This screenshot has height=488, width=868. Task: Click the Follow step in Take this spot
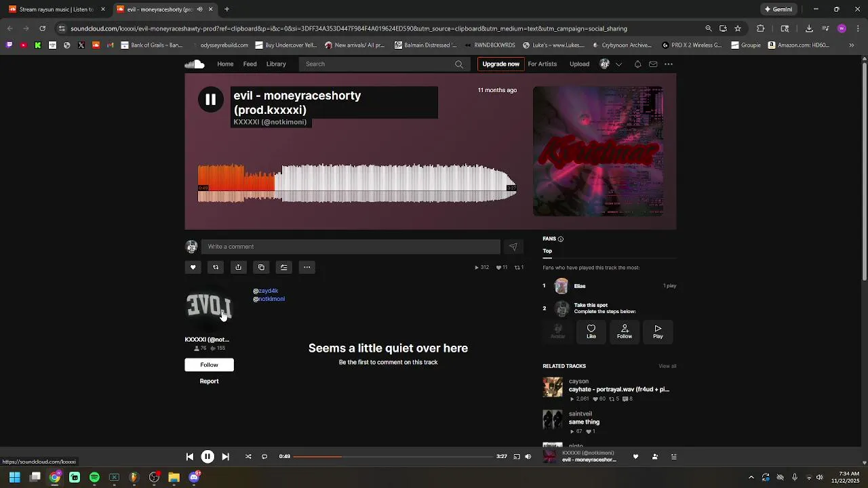[x=625, y=331]
